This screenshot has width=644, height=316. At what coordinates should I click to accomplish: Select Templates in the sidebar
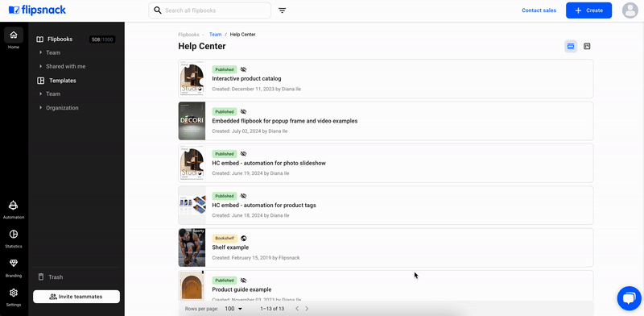click(63, 81)
